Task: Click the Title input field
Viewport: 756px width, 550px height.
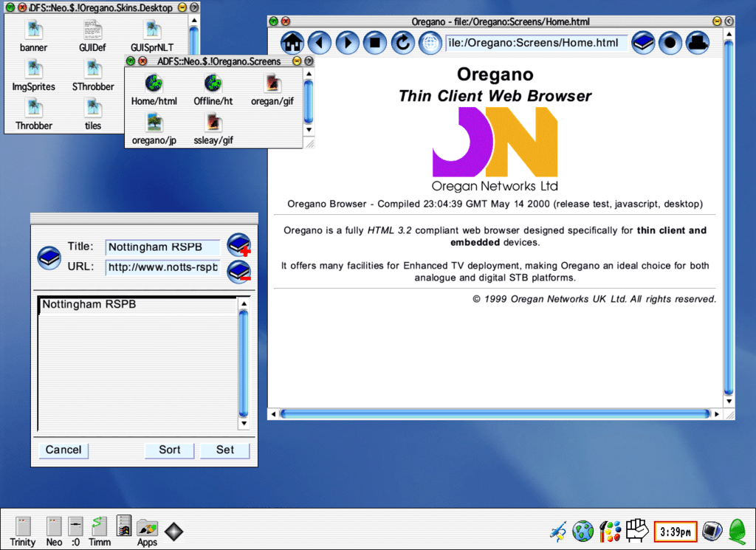Action: click(162, 247)
